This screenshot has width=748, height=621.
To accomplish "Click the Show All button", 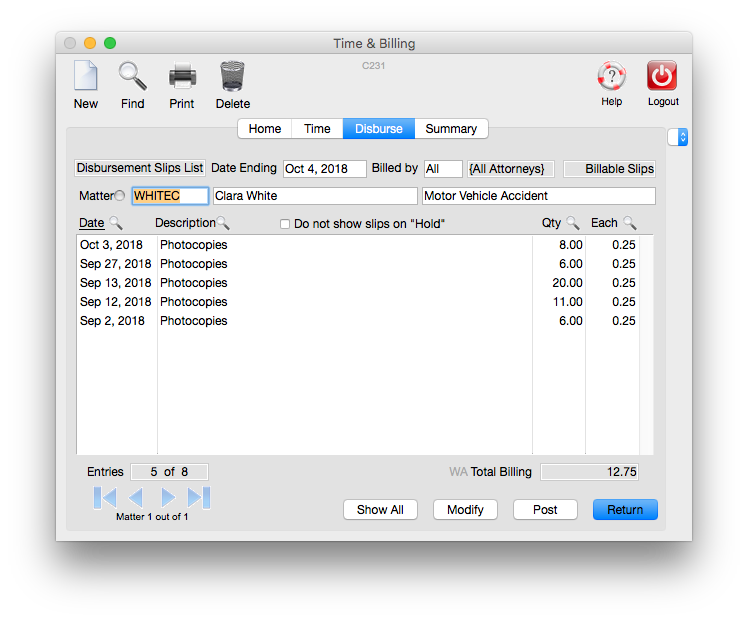I will coord(380,509).
